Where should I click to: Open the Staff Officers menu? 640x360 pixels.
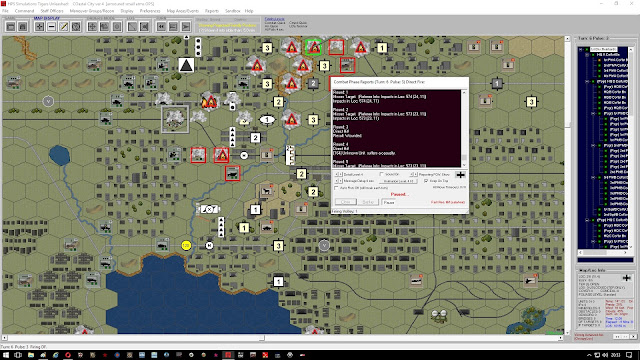tap(51, 11)
